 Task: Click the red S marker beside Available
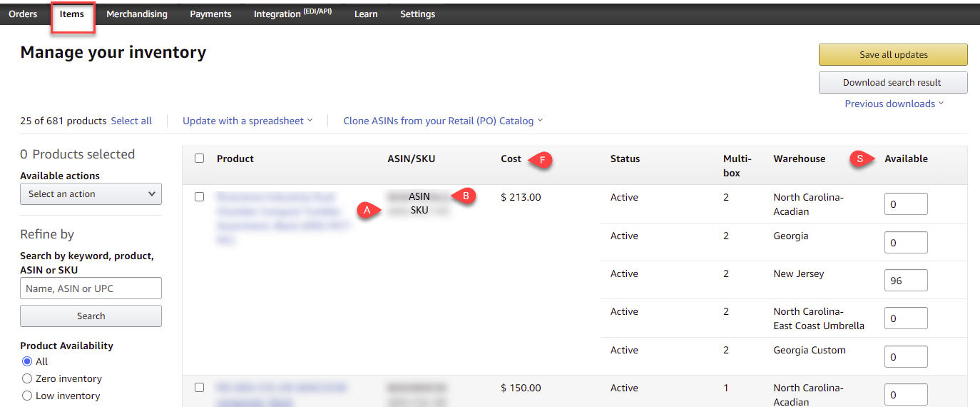(x=860, y=159)
